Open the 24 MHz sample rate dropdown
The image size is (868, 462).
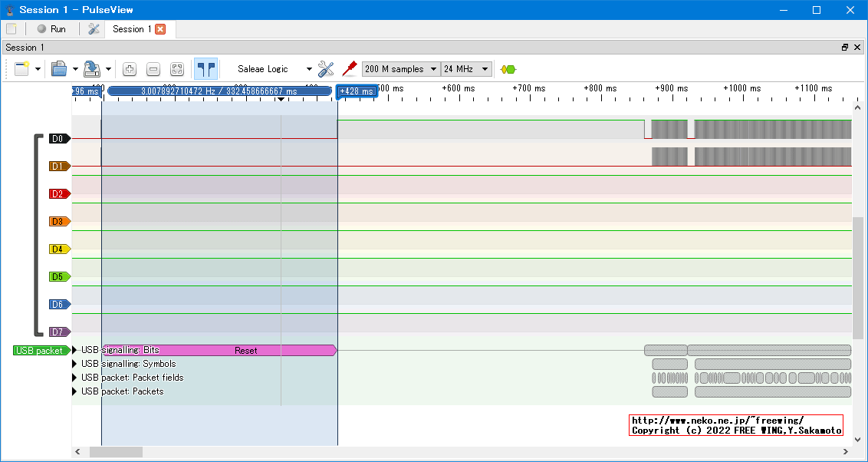pos(466,69)
